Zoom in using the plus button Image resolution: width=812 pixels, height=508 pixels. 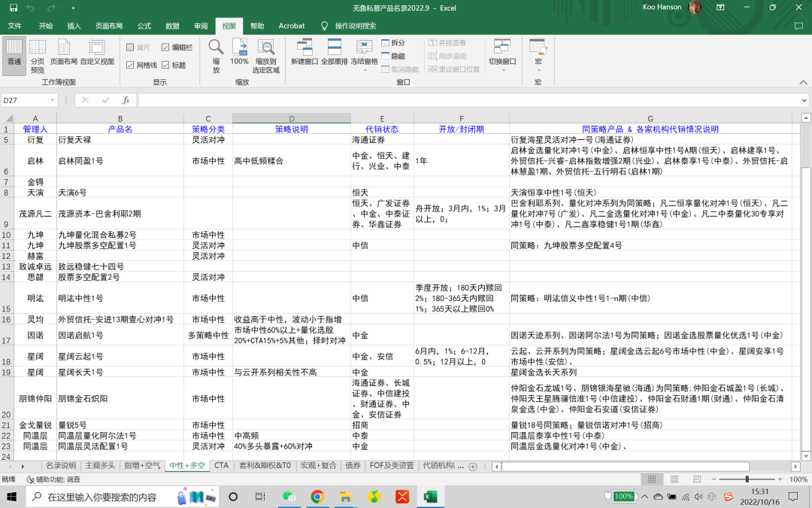(x=780, y=479)
